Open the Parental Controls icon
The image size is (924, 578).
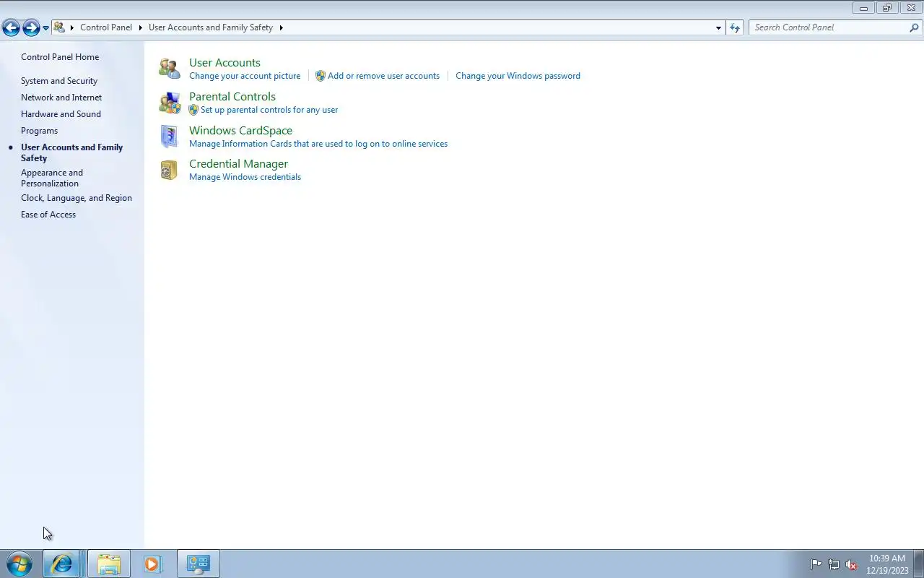(170, 103)
